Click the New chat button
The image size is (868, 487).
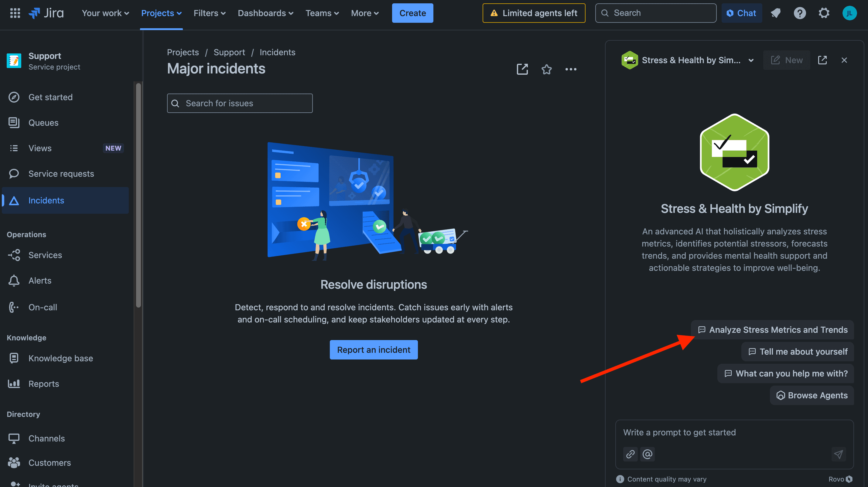pyautogui.click(x=787, y=60)
